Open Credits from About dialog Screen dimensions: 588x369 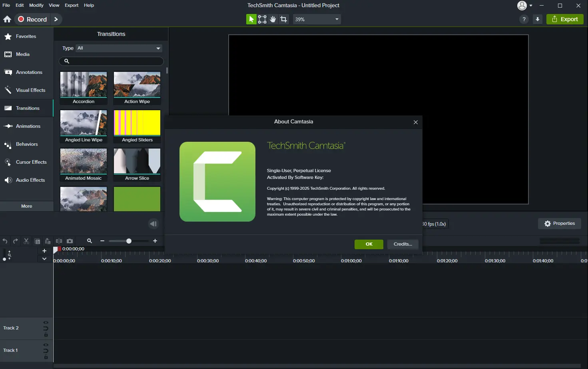pos(403,244)
